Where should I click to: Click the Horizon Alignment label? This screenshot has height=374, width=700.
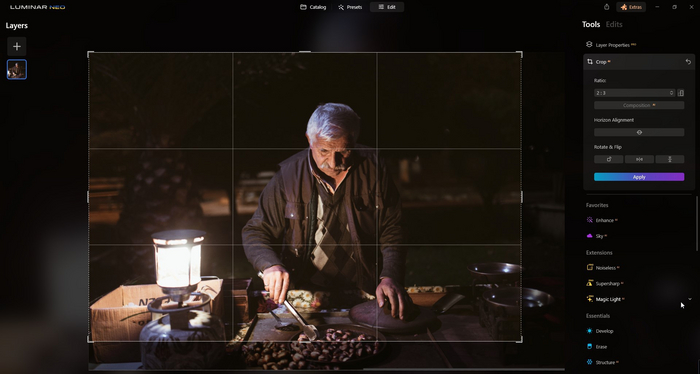pyautogui.click(x=614, y=120)
